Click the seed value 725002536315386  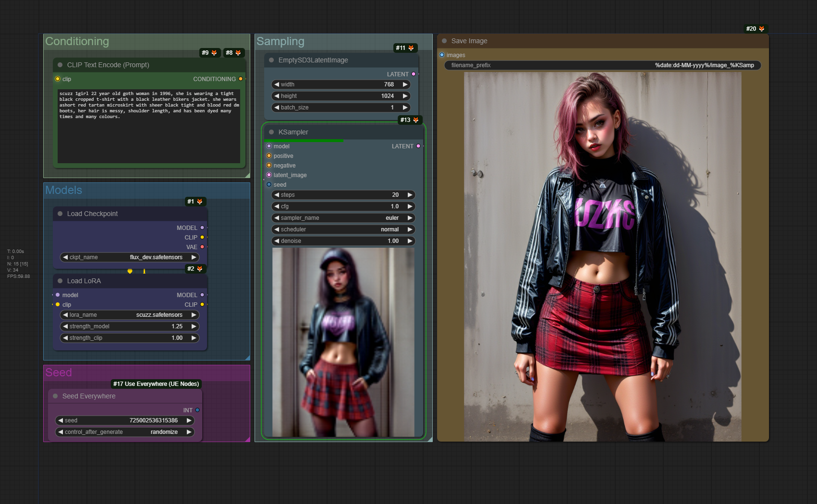coord(154,420)
